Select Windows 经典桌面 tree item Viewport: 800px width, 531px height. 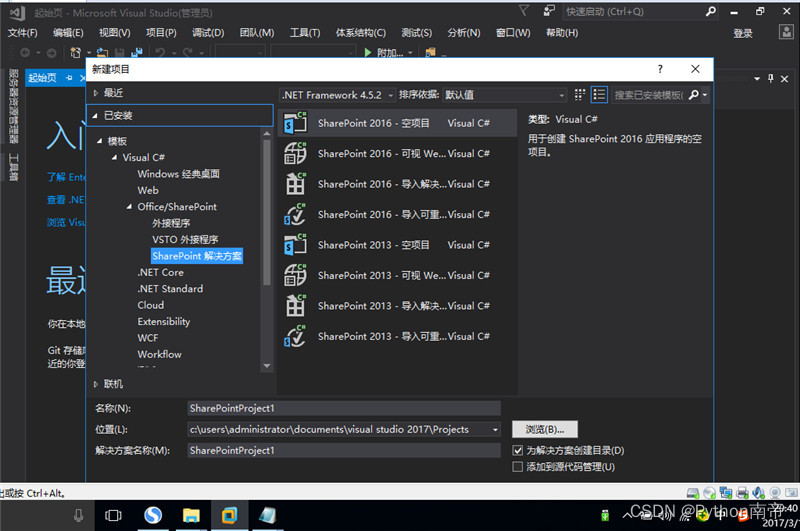[x=179, y=174]
